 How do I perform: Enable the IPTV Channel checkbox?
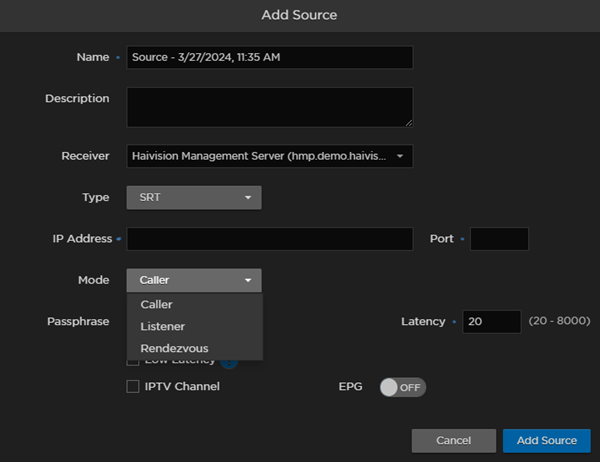click(x=133, y=386)
